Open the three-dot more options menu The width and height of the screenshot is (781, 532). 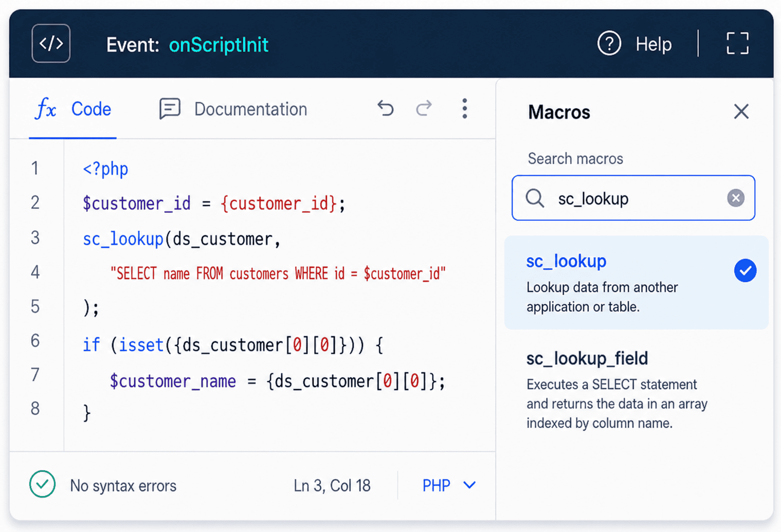point(464,108)
